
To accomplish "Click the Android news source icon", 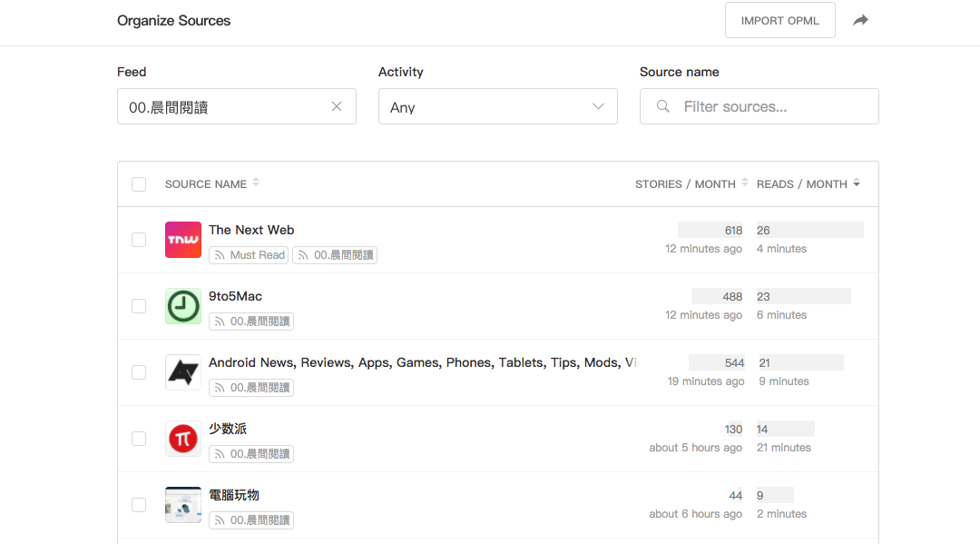I will tap(183, 372).
